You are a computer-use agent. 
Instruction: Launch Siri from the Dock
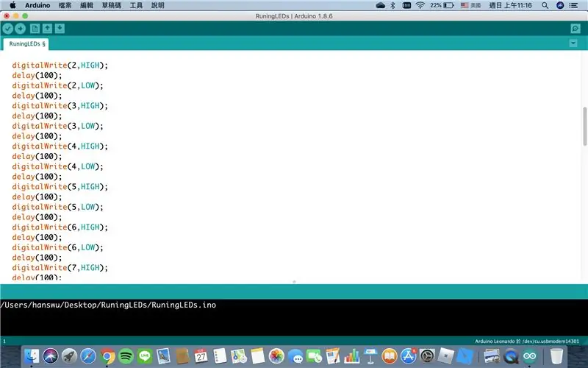pos(50,356)
